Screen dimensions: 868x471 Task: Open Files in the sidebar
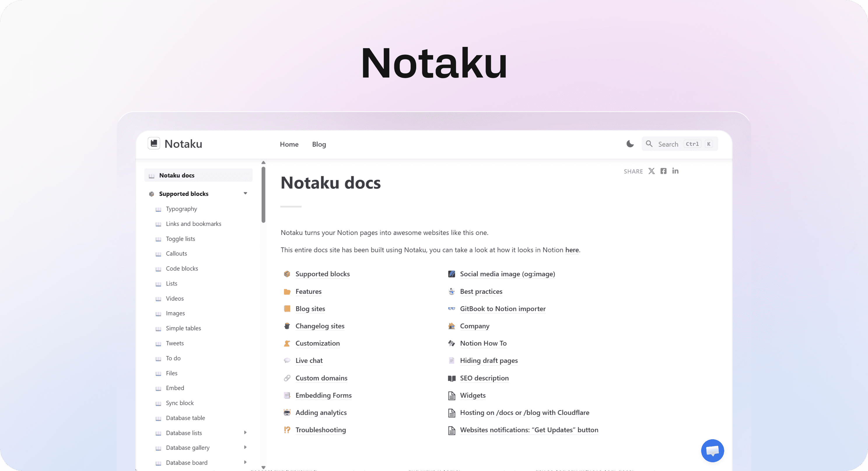171,373
